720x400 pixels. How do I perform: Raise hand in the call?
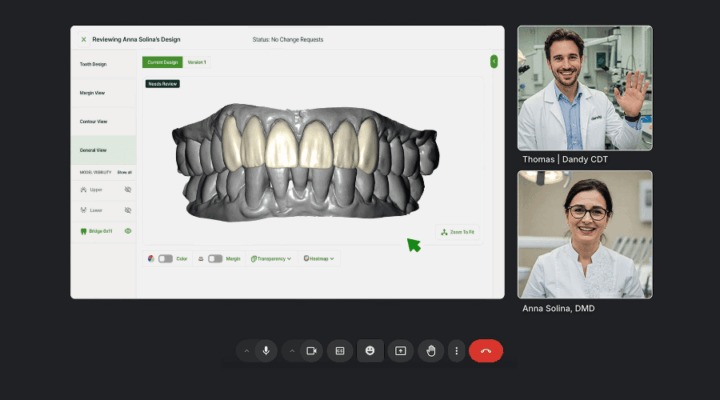click(x=431, y=351)
